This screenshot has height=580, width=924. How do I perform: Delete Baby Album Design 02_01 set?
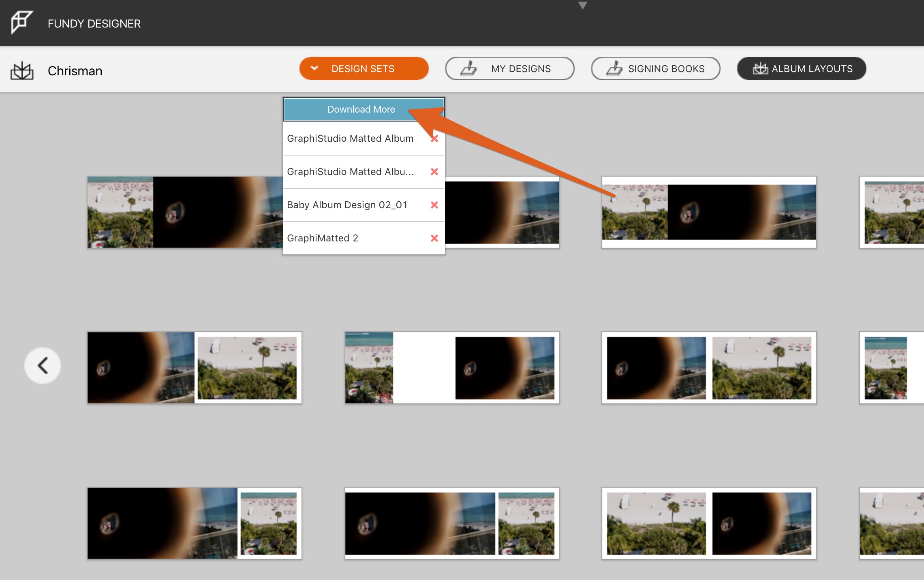pyautogui.click(x=434, y=205)
